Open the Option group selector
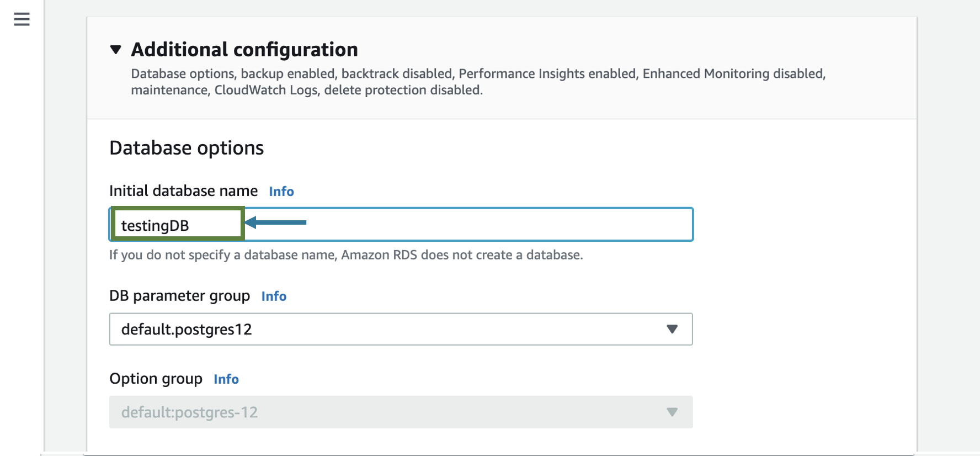 click(401, 412)
